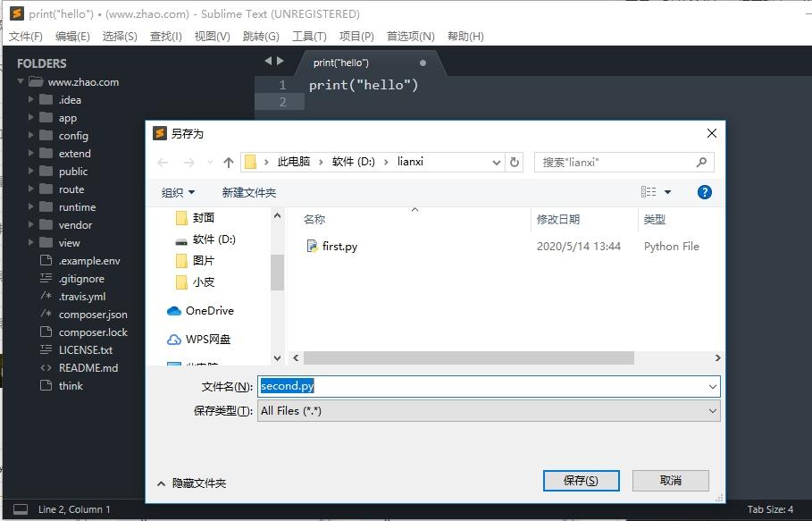The width and height of the screenshot is (812, 521).
Task: Select the WPS网盘 cloud icon
Action: [x=173, y=340]
